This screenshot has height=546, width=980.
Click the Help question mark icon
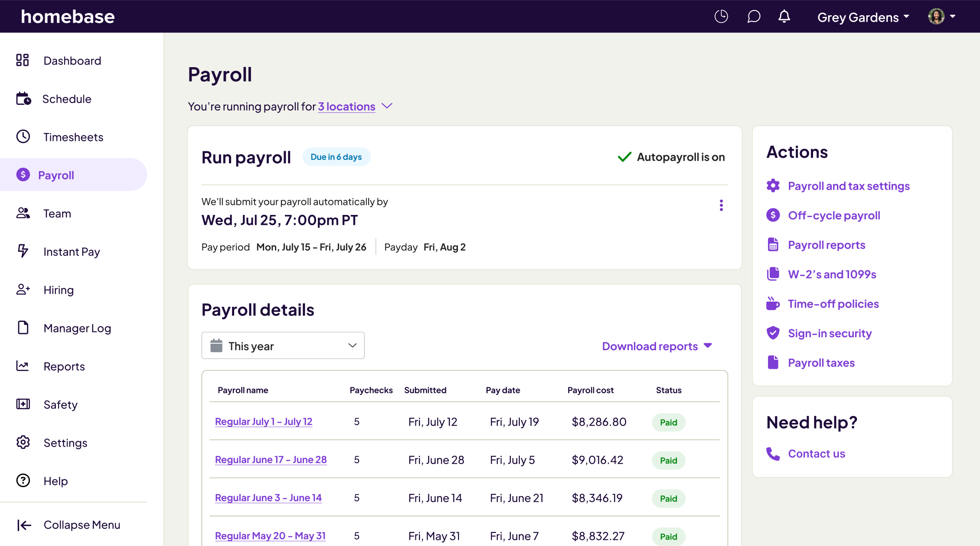[x=23, y=481]
